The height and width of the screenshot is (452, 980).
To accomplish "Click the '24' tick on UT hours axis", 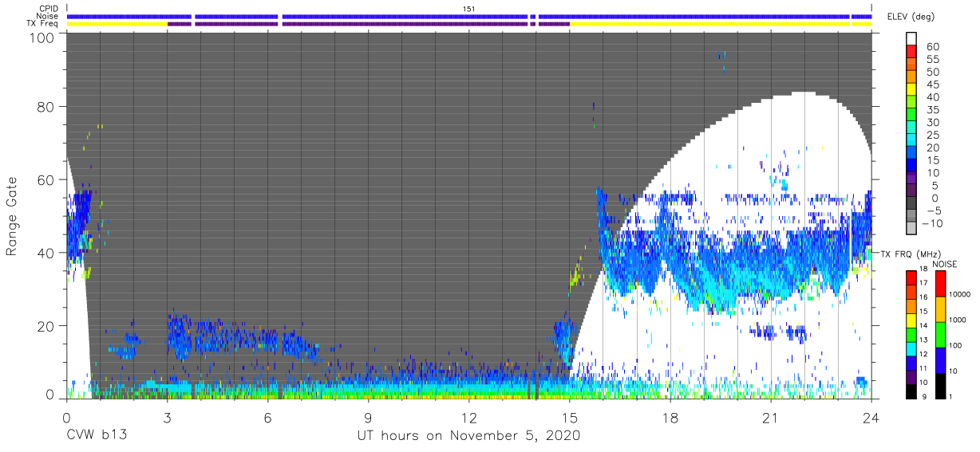I will [871, 417].
